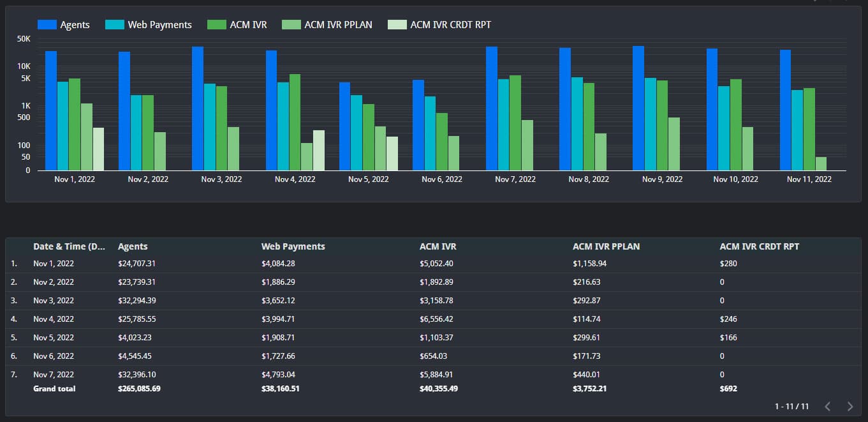Click the 50K y-axis label
The image size is (868, 422).
[24, 39]
